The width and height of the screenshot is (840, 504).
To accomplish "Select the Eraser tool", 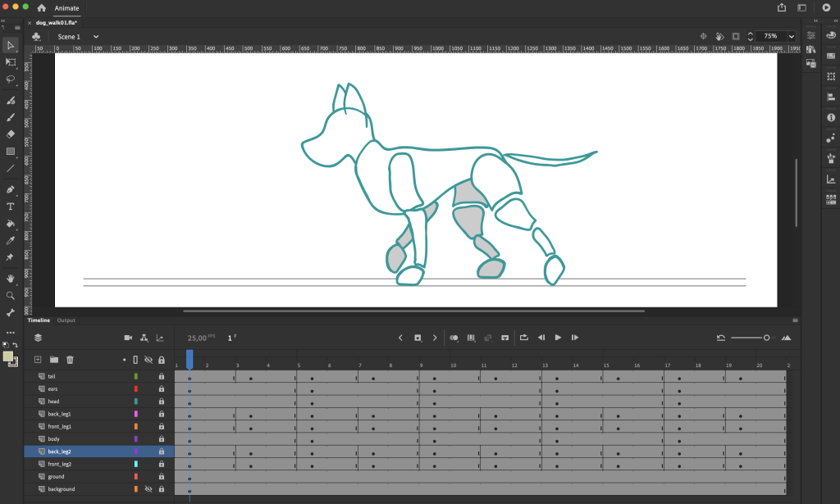I will (x=11, y=134).
